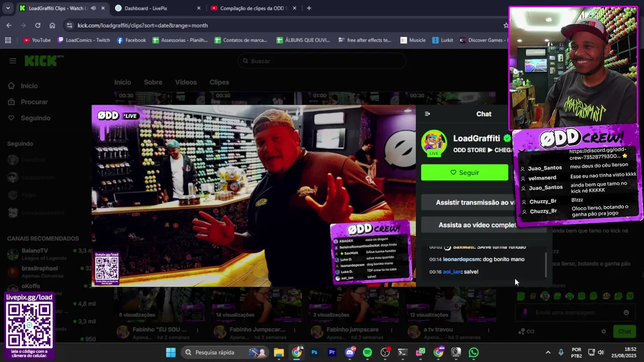Go back with the browser back arrow
This screenshot has width=644, height=362.
9,25
